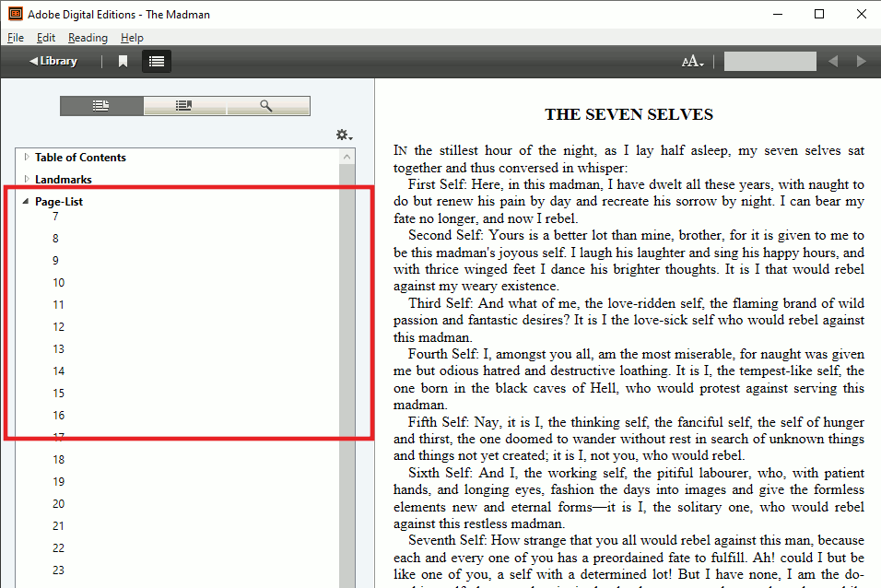Jump to page 13 in Page-List
The image size is (881, 588).
pos(58,349)
